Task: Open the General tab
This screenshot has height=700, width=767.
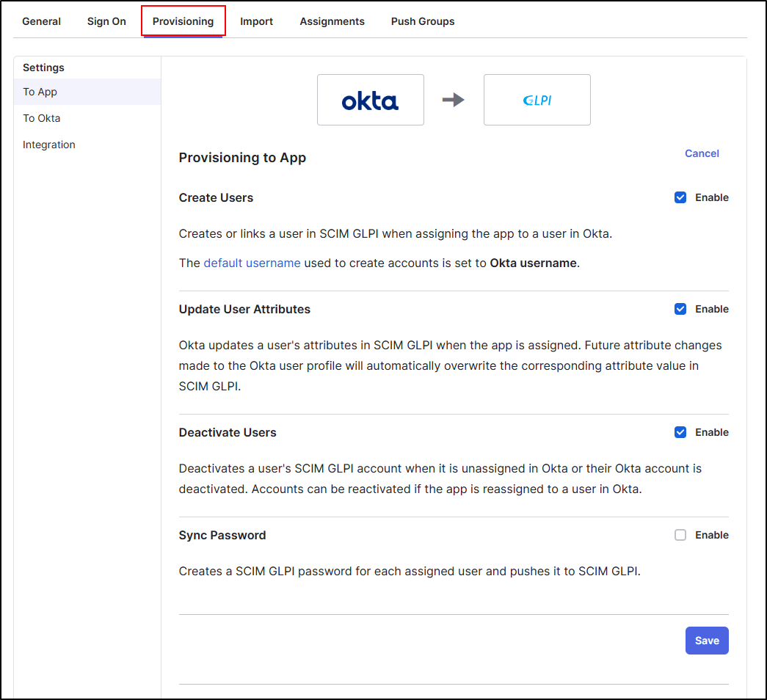Action: [41, 21]
